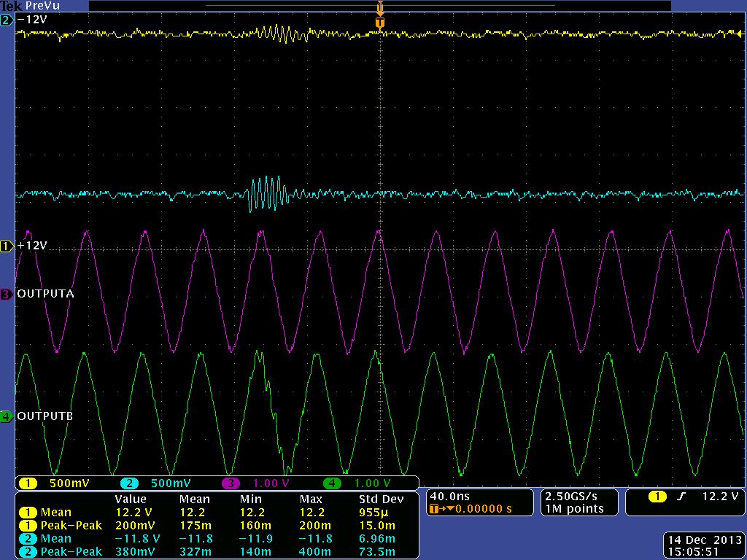
Task: Click the Min column header
Action: 251,499
